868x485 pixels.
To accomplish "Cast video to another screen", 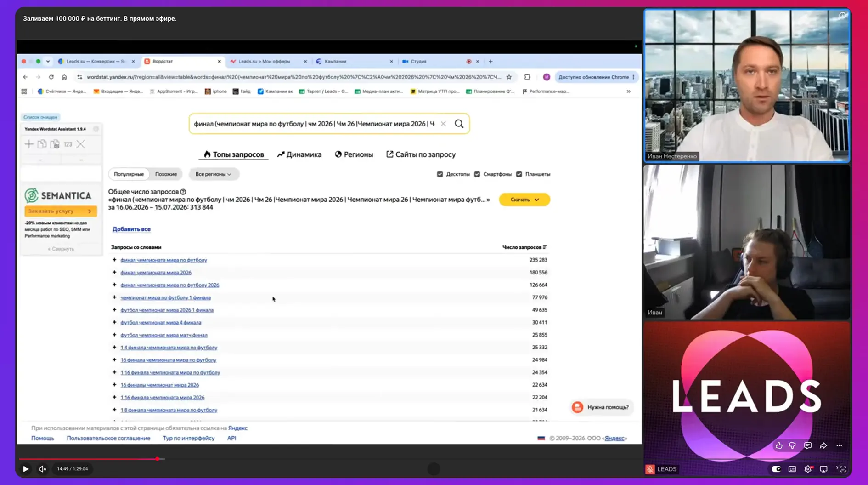I will (823, 469).
